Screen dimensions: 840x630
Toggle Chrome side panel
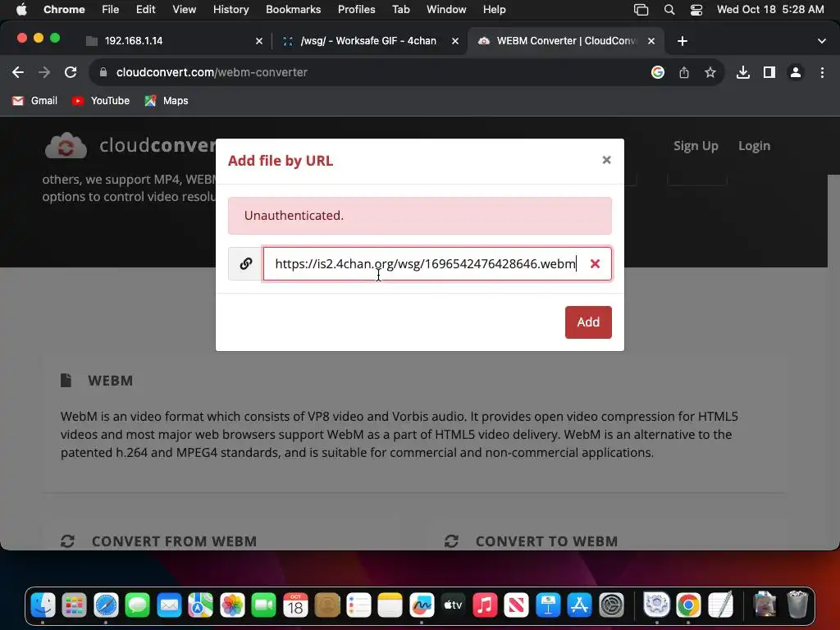[x=769, y=72]
